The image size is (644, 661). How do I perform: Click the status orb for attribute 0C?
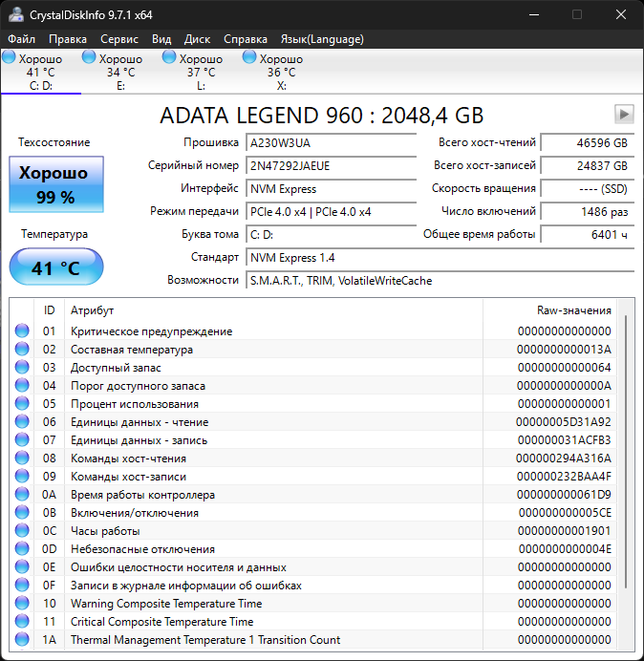(22, 531)
